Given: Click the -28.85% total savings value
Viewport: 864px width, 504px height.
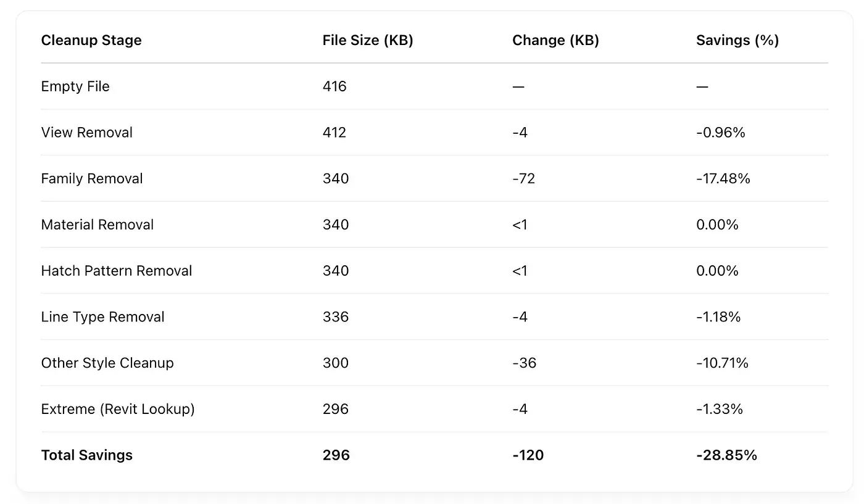Looking at the screenshot, I should pyautogui.click(x=726, y=455).
